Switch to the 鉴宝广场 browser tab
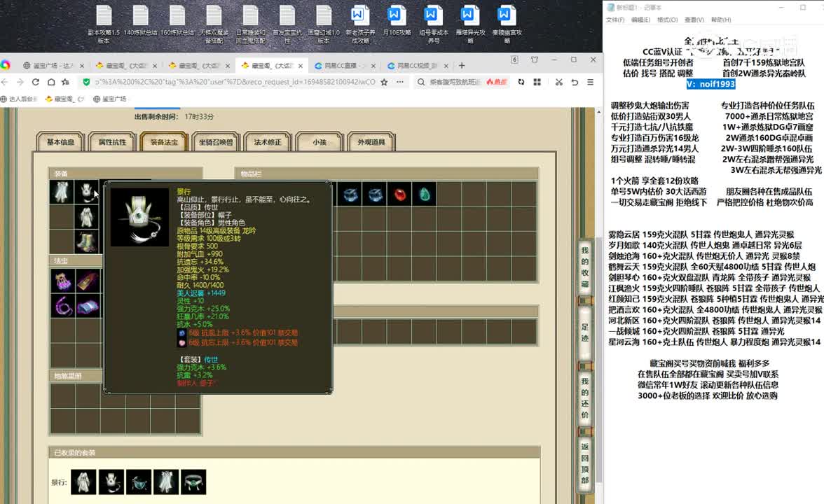This screenshot has width=824, height=504. coord(53,66)
